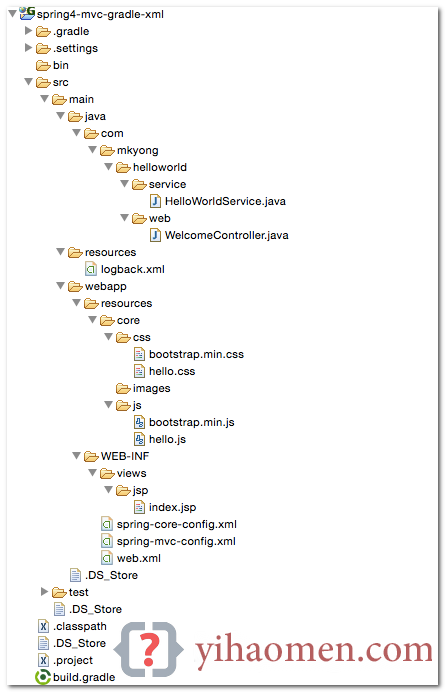Click the .classpath file icon
This screenshot has height=692, width=445.
click(x=43, y=626)
